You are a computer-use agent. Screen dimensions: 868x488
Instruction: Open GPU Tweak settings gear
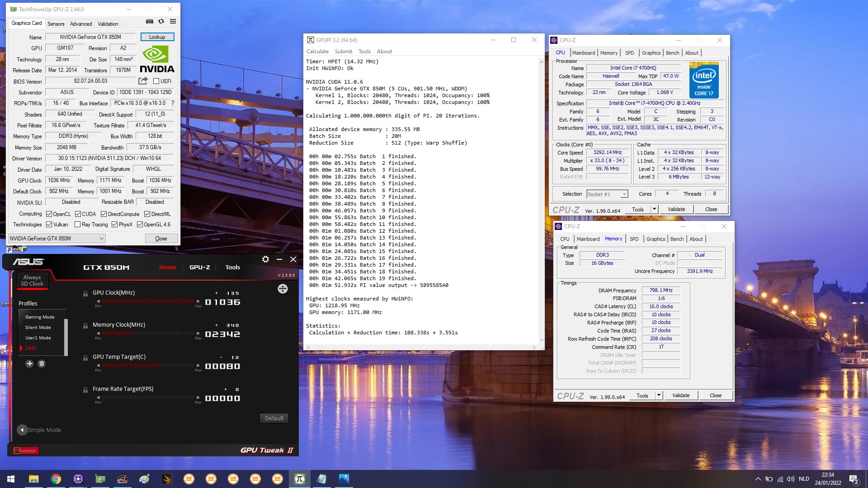pos(265,259)
